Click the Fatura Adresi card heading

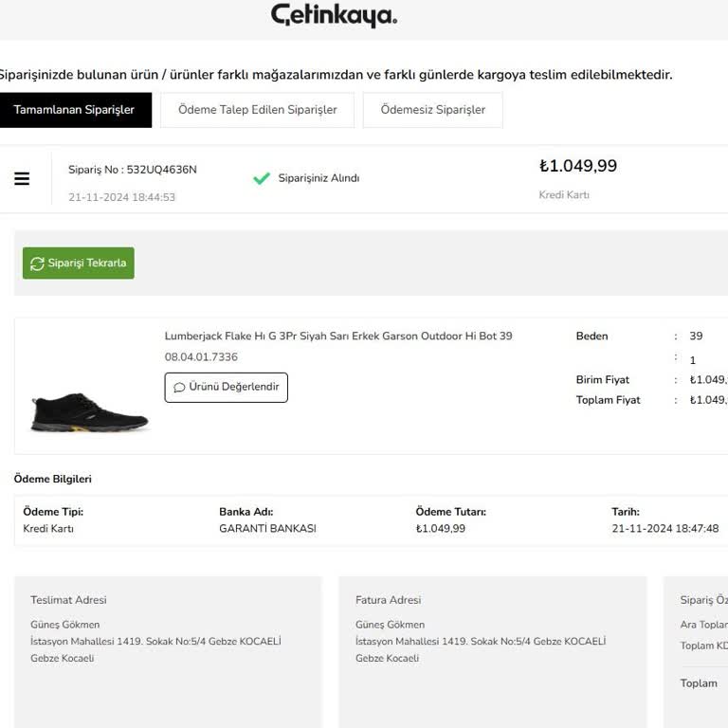pos(388,600)
